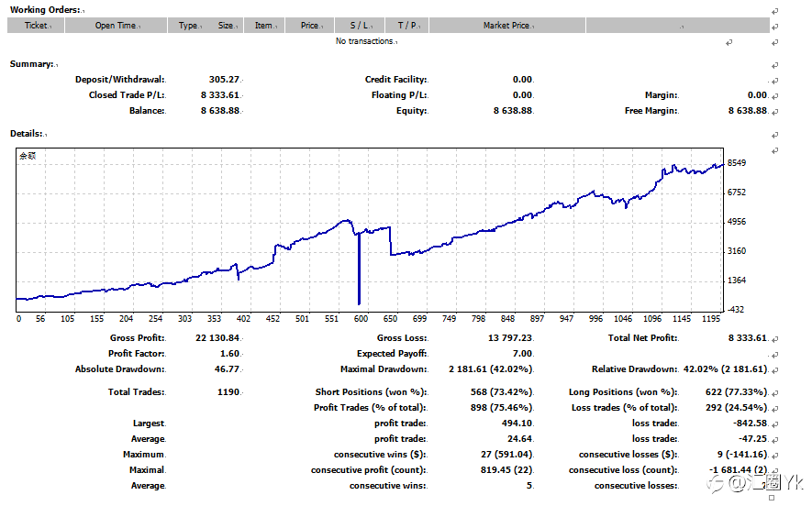Viewport: 812px width, 517px height.
Task: Select the T / P column header
Action: pos(407,26)
